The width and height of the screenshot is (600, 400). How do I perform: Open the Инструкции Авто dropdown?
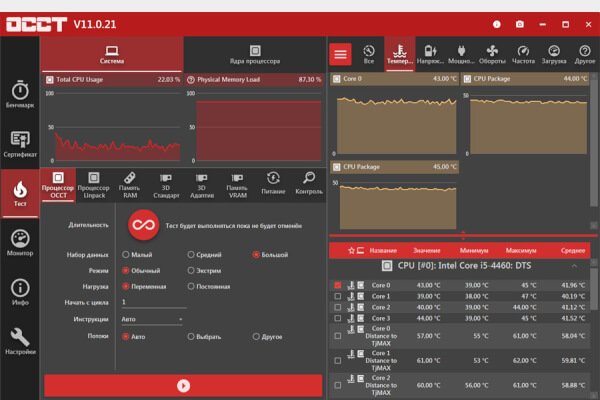(152, 319)
